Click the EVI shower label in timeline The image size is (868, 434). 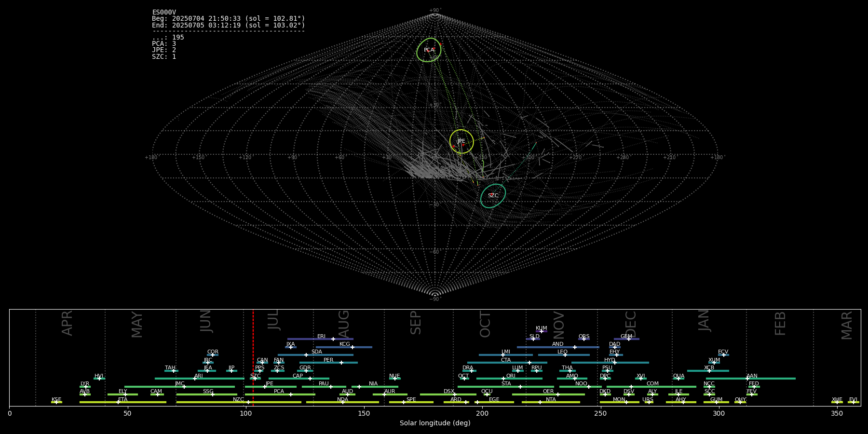(x=854, y=400)
